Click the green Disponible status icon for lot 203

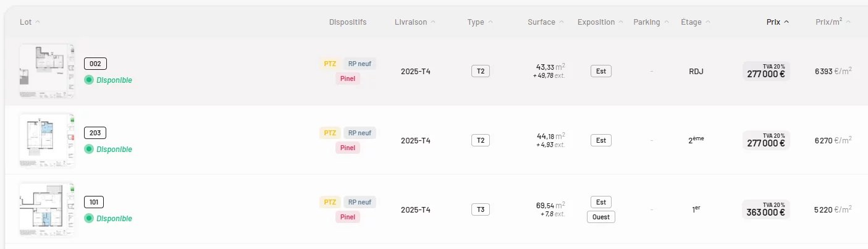click(88, 149)
